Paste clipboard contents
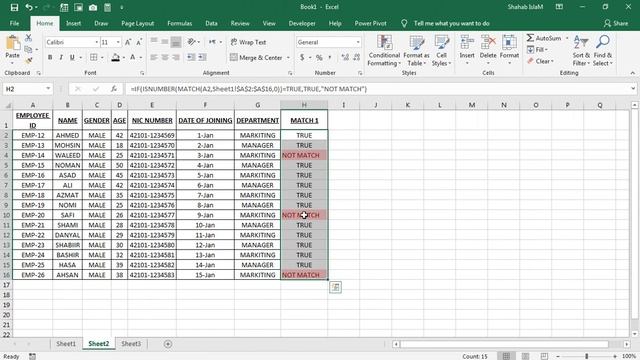Screen dimensions: 640x360 pyautogui.click(x=12, y=48)
